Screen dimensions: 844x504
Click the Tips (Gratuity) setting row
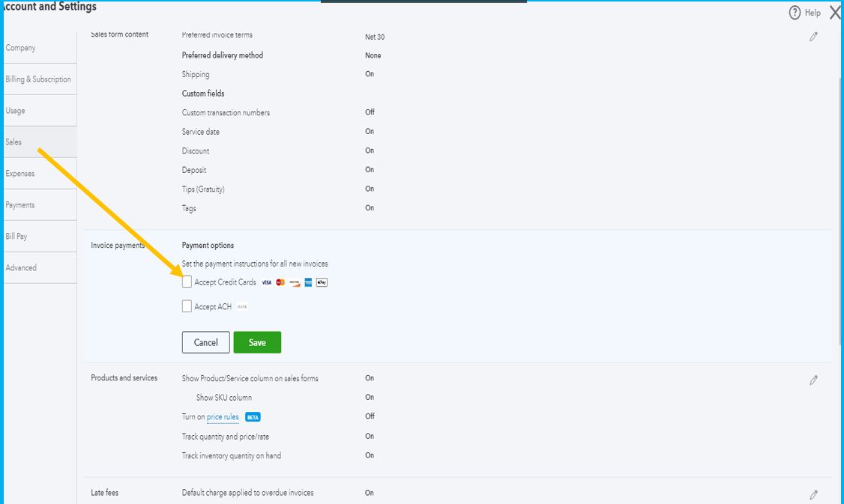(203, 189)
